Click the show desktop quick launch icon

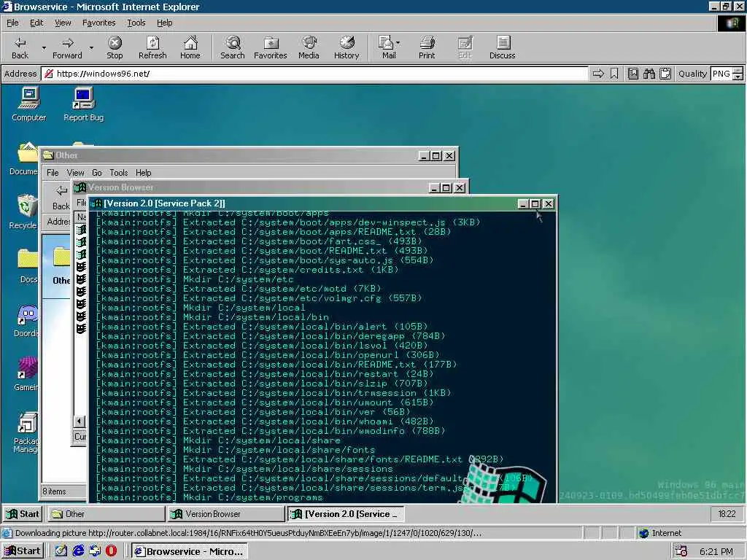point(61,551)
